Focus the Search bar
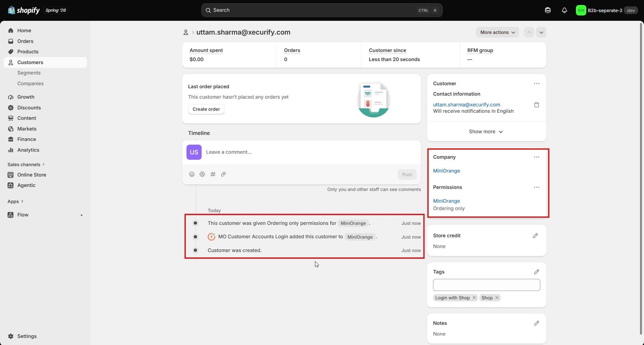This screenshot has width=644, height=345. 322,10
